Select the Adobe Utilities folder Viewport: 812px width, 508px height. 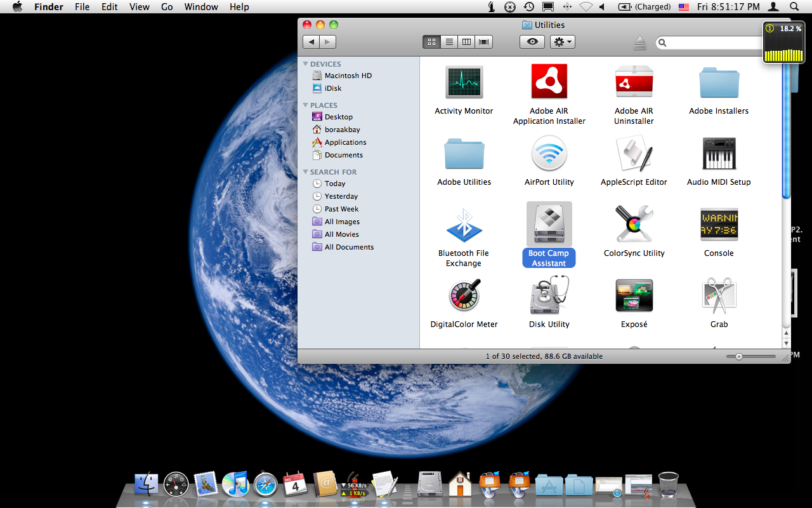coord(464,153)
